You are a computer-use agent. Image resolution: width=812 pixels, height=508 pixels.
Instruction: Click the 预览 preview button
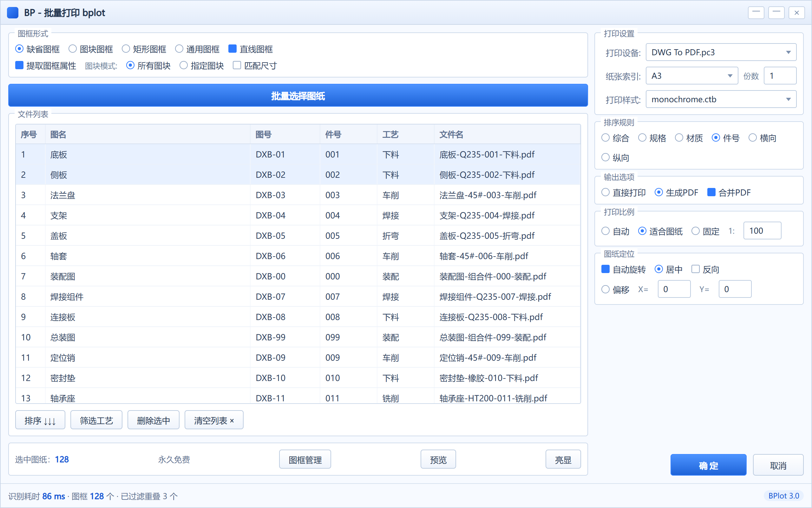click(438, 460)
